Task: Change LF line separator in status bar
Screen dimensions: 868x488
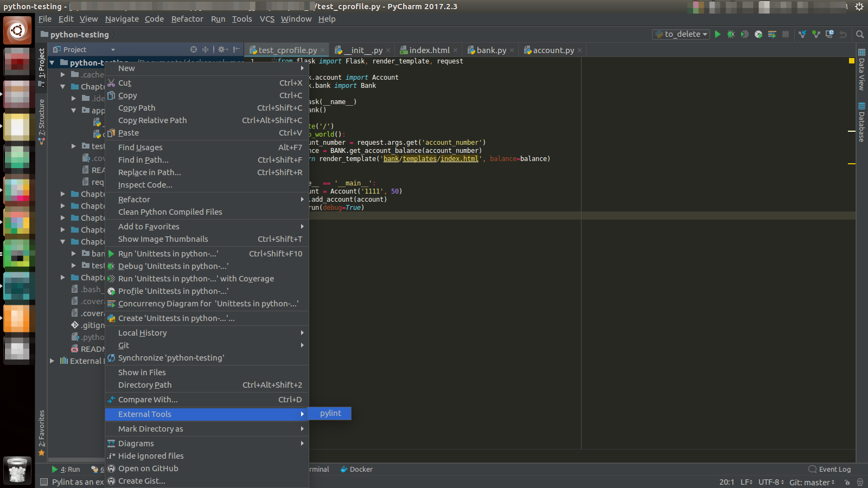Action: [x=746, y=482]
